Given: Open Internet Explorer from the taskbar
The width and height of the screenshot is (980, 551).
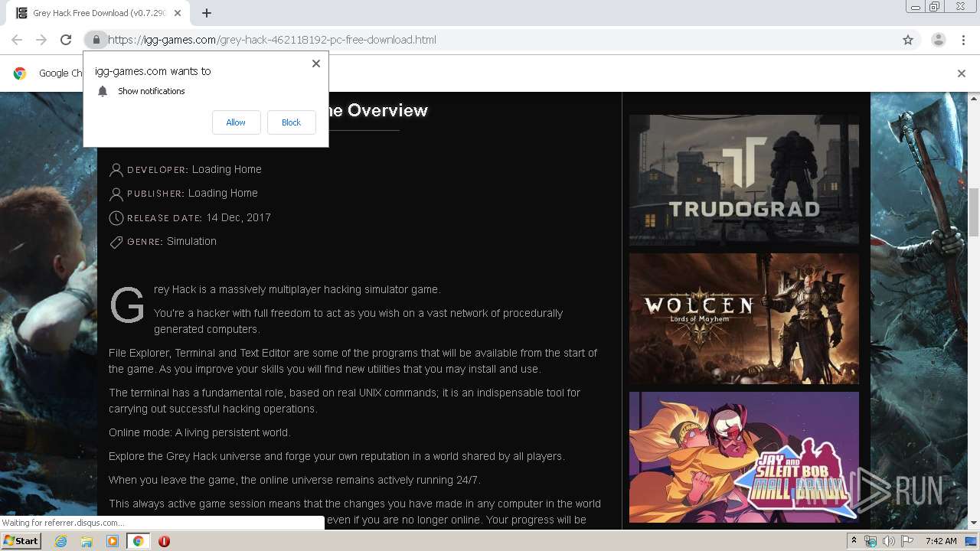Looking at the screenshot, I should click(x=60, y=541).
